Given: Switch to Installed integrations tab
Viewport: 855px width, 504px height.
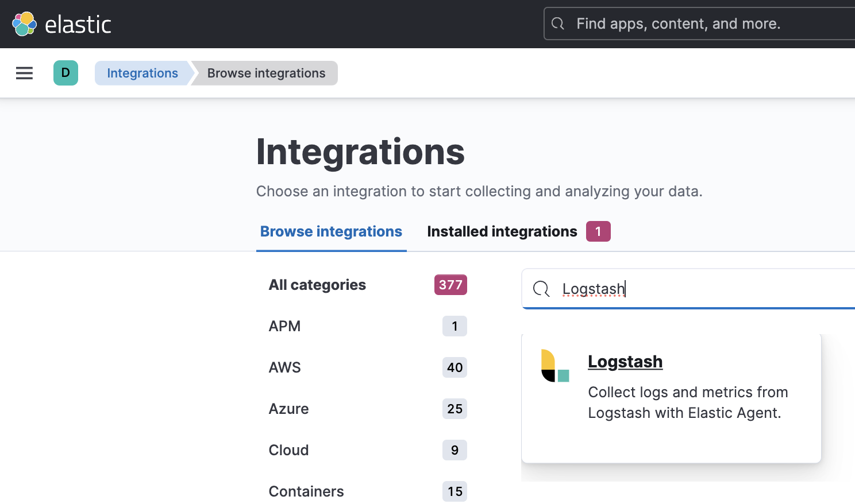Looking at the screenshot, I should 502,231.
